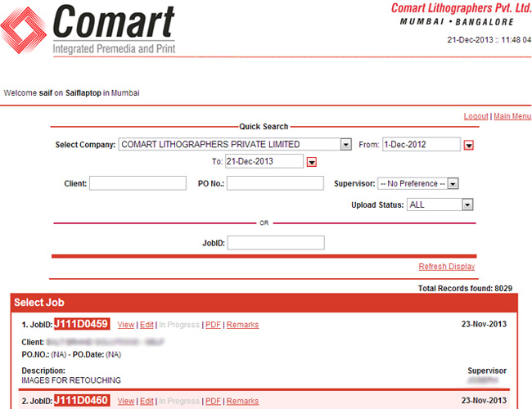The image size is (532, 409).
Task: Open the Upload Status ALL dropdown
Action: click(467, 204)
